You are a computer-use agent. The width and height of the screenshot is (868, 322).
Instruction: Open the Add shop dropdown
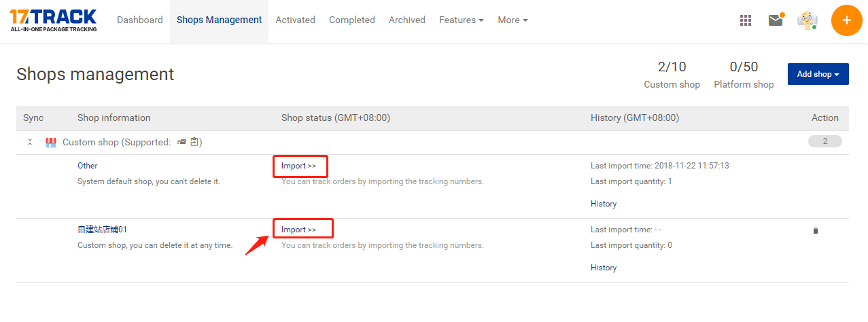point(818,74)
